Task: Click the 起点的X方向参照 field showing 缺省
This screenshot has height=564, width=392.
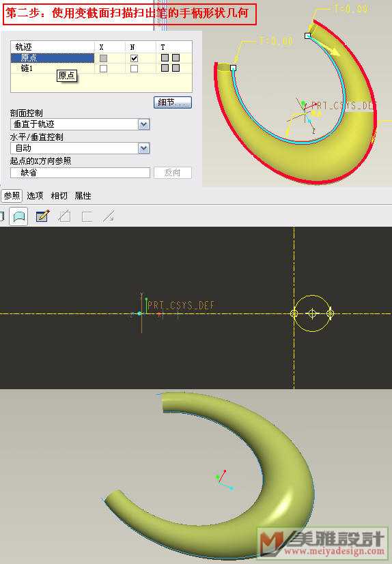Action: point(80,173)
